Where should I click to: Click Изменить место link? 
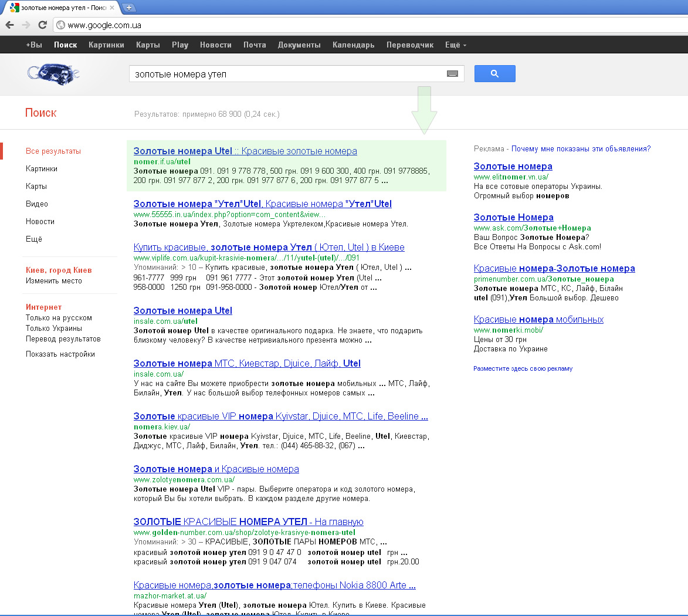point(53,280)
